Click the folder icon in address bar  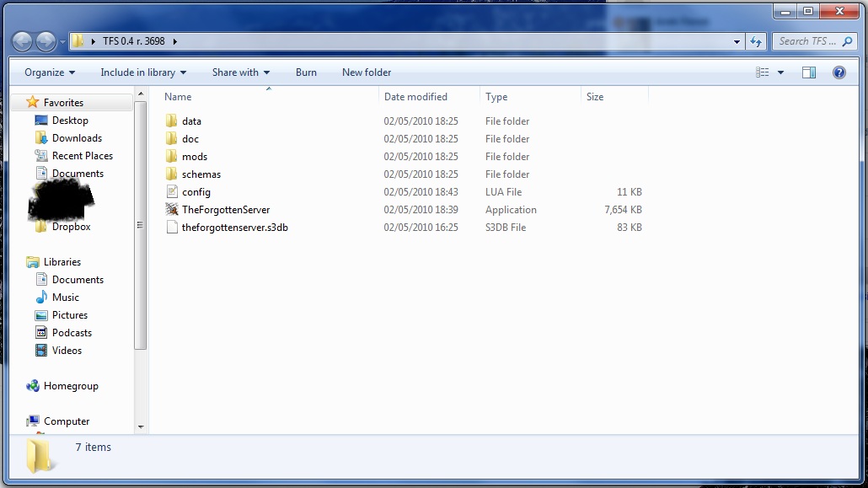pos(78,41)
